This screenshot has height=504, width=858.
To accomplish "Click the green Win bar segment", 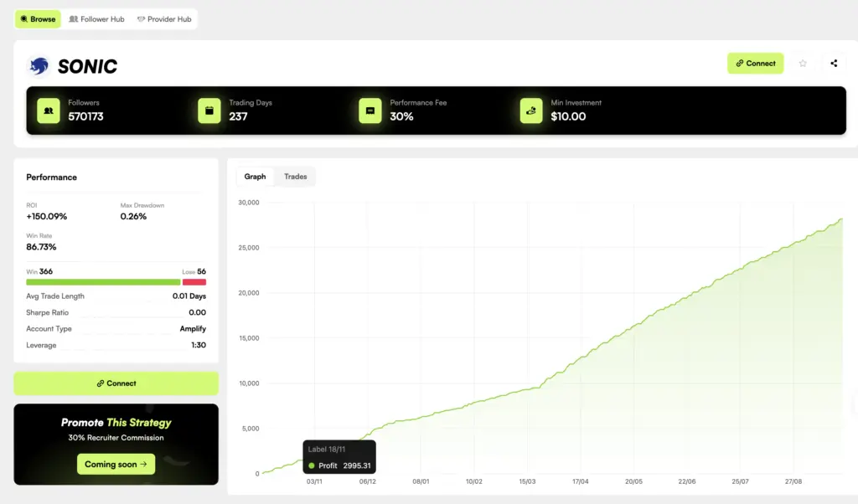I will click(x=103, y=282).
